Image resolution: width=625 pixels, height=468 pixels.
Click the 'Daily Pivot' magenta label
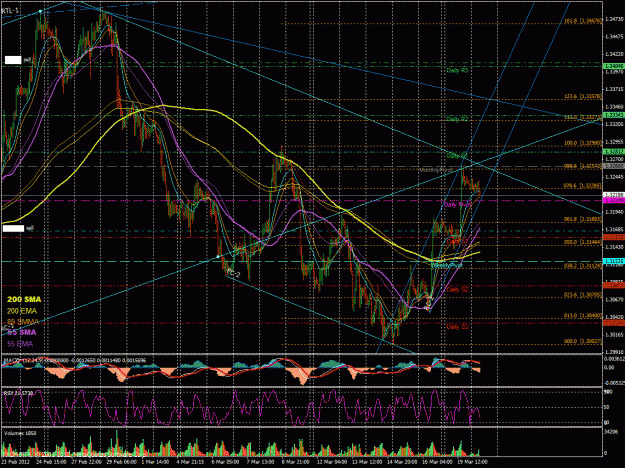458,205
